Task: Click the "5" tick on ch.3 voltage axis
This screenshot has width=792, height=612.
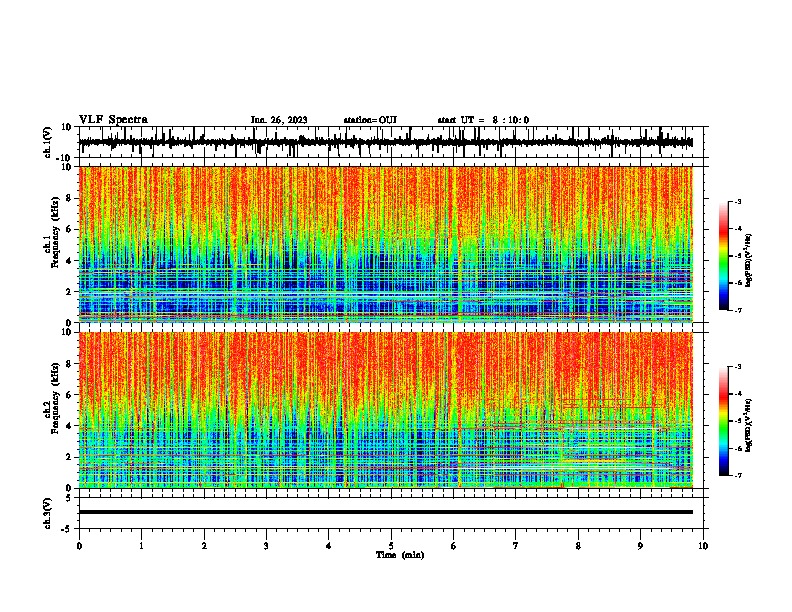Action: coord(68,498)
